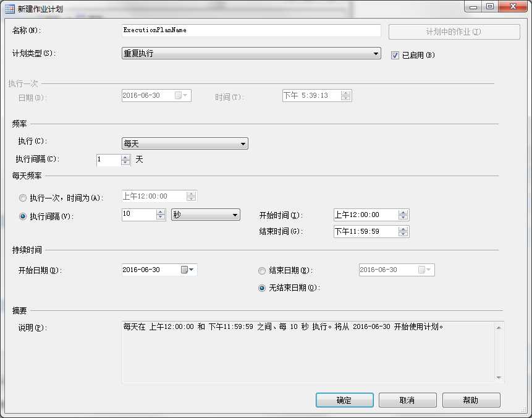This screenshot has height=418, width=532.
Task: Click the 执行间隔 days value field
Action: coord(109,160)
